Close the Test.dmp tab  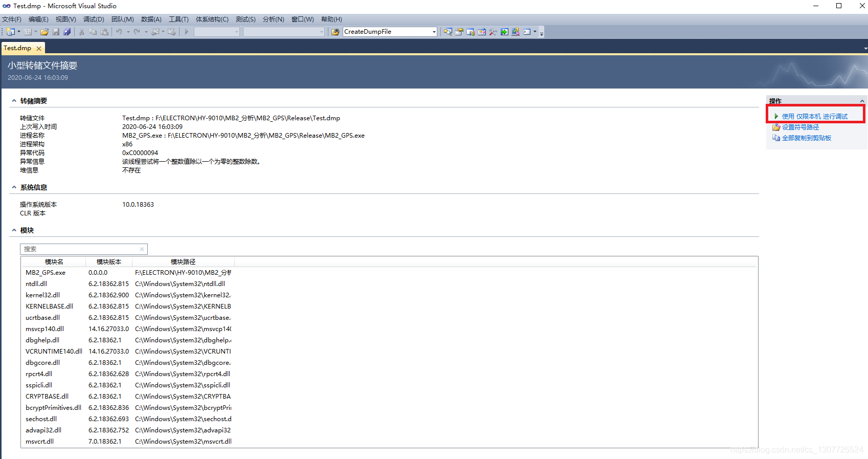[x=39, y=49]
